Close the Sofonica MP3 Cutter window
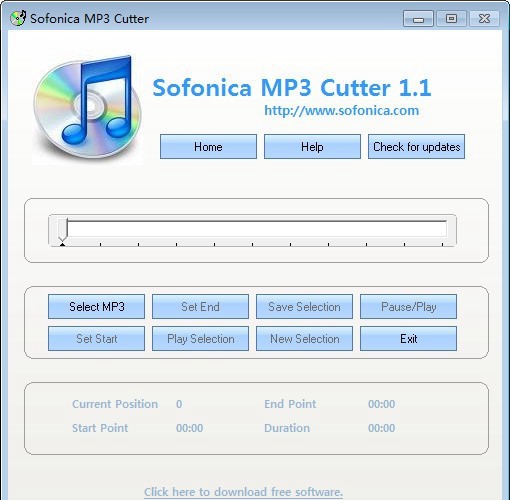The image size is (510, 500). click(484, 19)
